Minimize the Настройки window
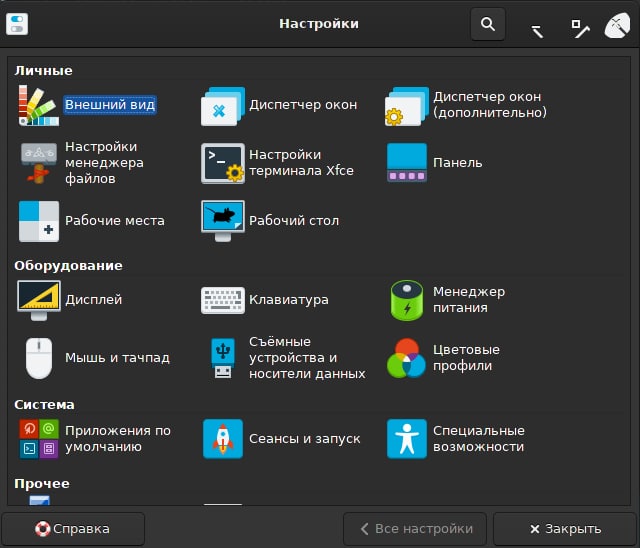Image resolution: width=640 pixels, height=548 pixels. [537, 31]
